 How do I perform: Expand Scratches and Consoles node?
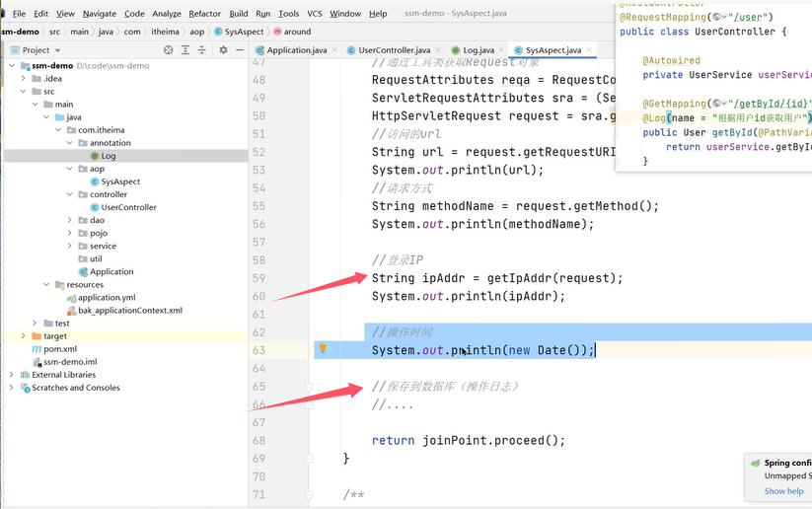click(x=12, y=388)
